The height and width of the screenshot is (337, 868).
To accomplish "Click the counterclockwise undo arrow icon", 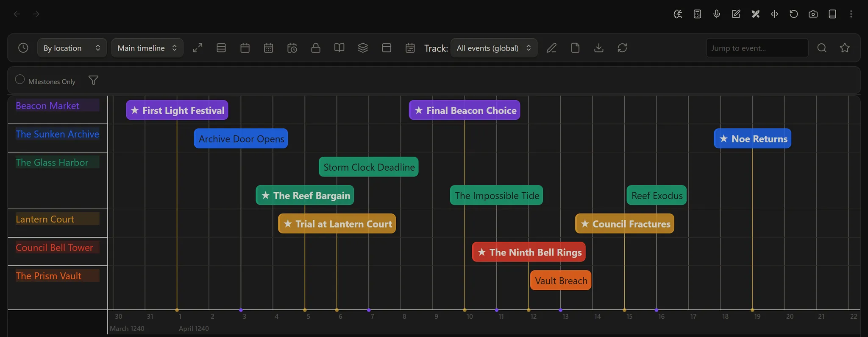I will click(x=794, y=14).
